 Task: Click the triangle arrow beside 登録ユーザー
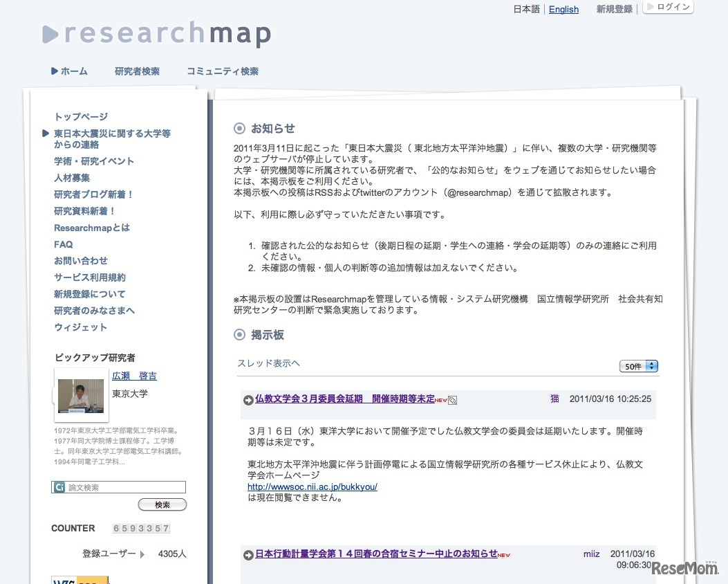(142, 554)
